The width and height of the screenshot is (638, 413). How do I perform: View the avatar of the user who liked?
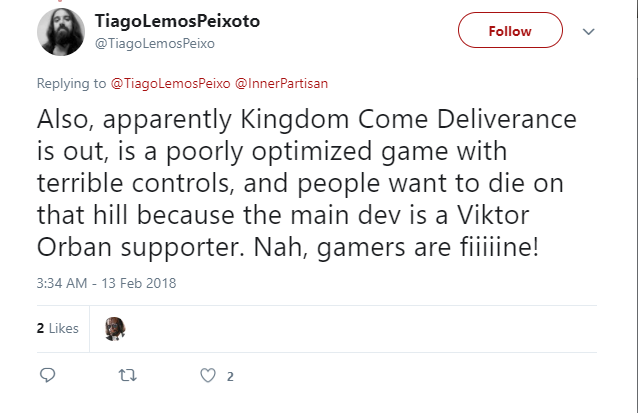[x=115, y=328]
